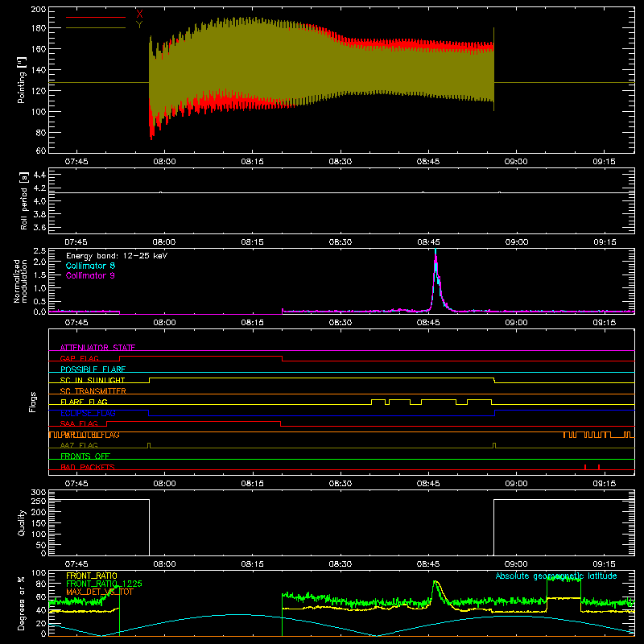Select the 'Energy band: 12-25 keV' text
The image size is (644, 644).
coord(117,256)
